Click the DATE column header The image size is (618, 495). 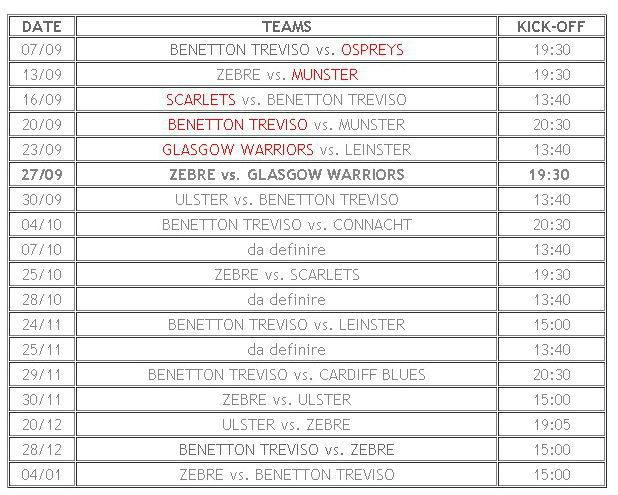click(x=40, y=26)
